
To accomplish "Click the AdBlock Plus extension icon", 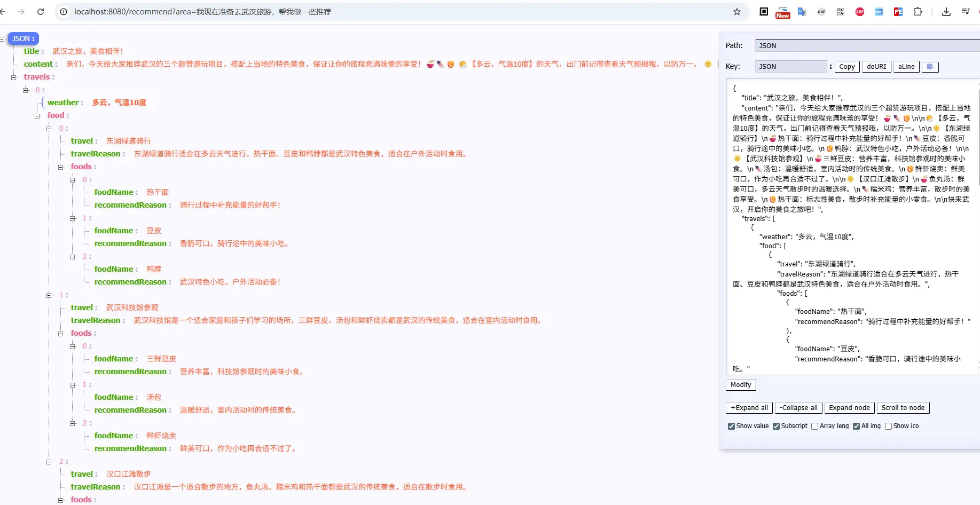I will pyautogui.click(x=860, y=12).
